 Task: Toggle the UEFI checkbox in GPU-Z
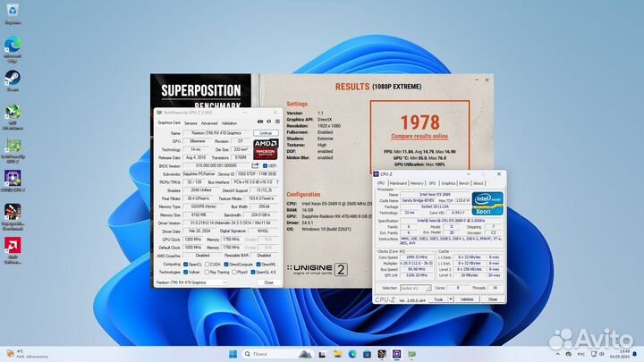pyautogui.click(x=265, y=166)
